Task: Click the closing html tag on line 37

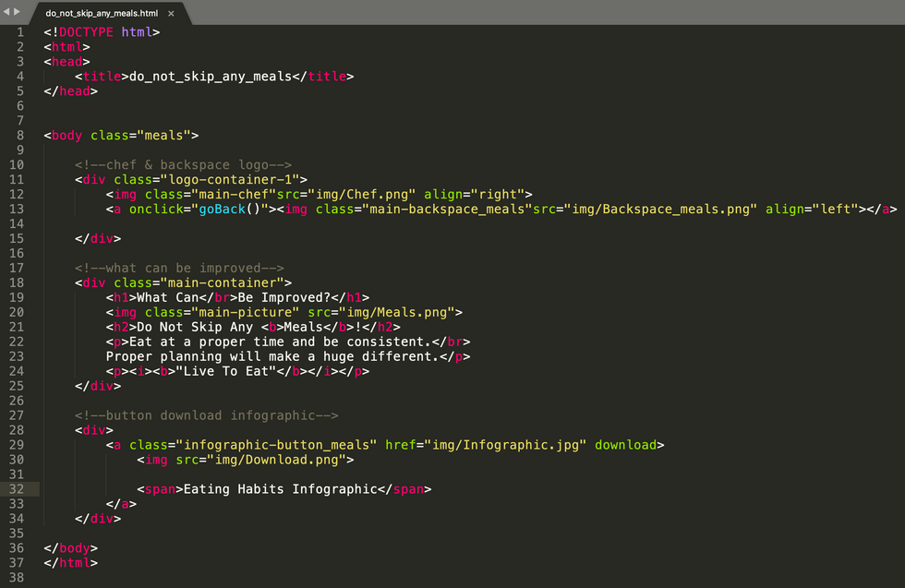Action: coord(70,563)
